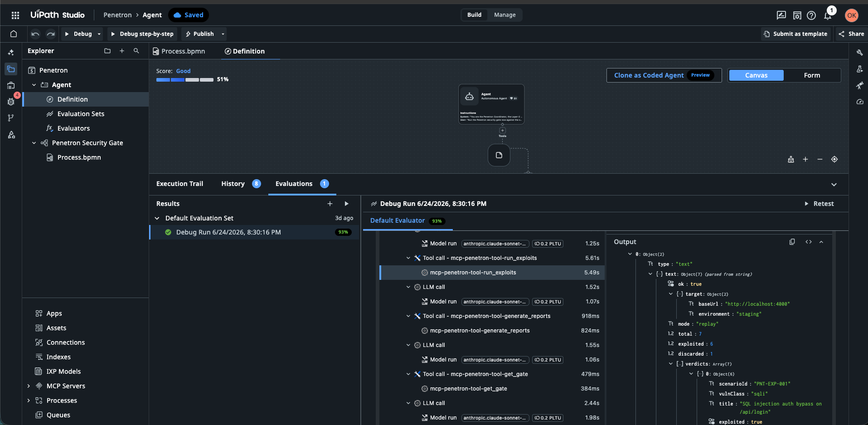Collapse the Agent tree node
868x425 pixels.
[34, 85]
